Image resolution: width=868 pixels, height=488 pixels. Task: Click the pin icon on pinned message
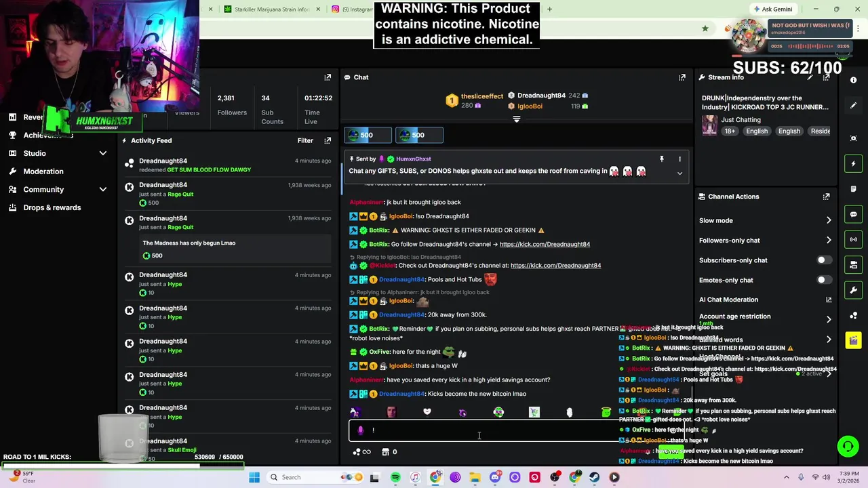point(662,159)
